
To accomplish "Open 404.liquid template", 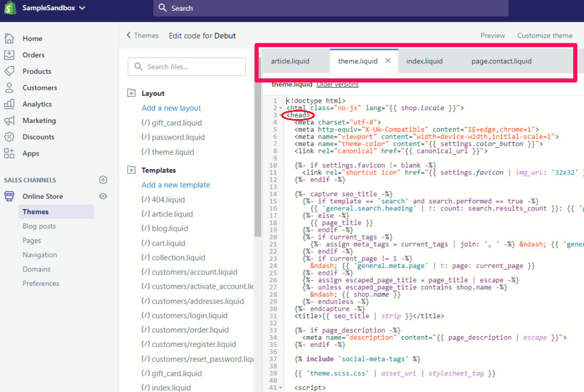I will (163, 200).
